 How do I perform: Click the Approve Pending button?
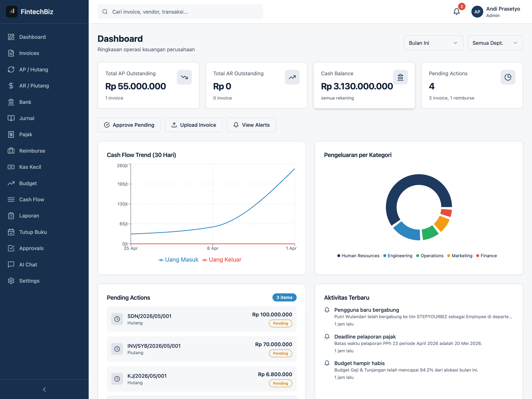pyautogui.click(x=129, y=125)
